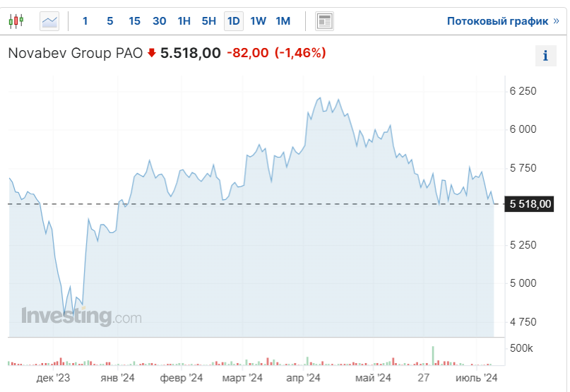Viewport: 570px width, 392px height.
Task: Click the info 'i' button
Action: pyautogui.click(x=546, y=56)
